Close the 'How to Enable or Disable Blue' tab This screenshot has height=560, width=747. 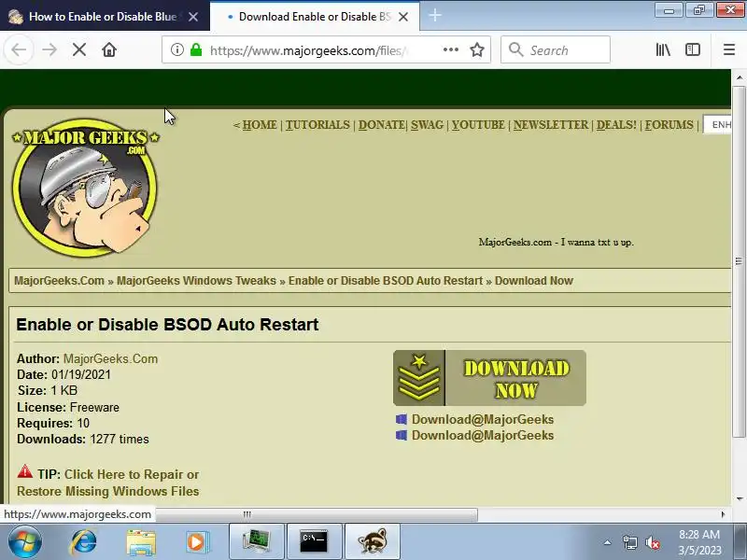click(x=193, y=17)
